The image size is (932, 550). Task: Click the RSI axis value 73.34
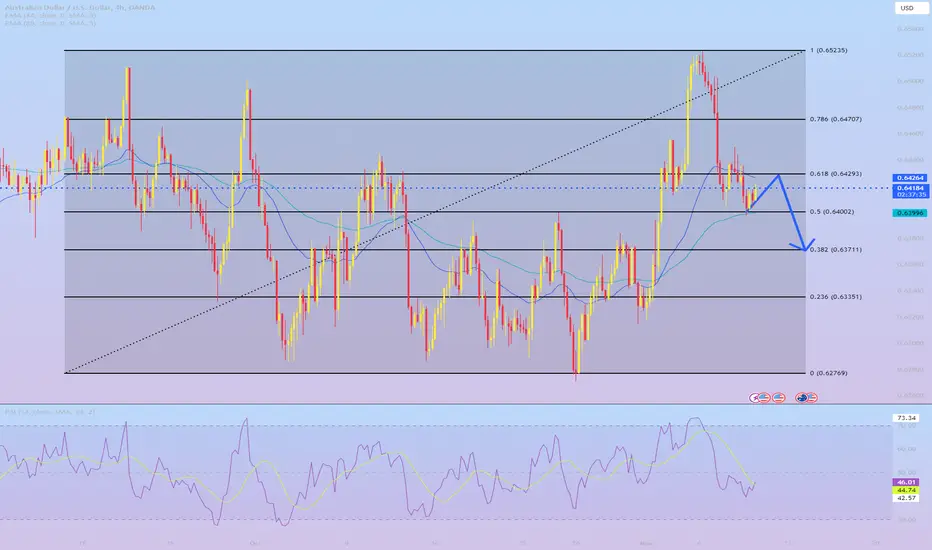[x=906, y=418]
